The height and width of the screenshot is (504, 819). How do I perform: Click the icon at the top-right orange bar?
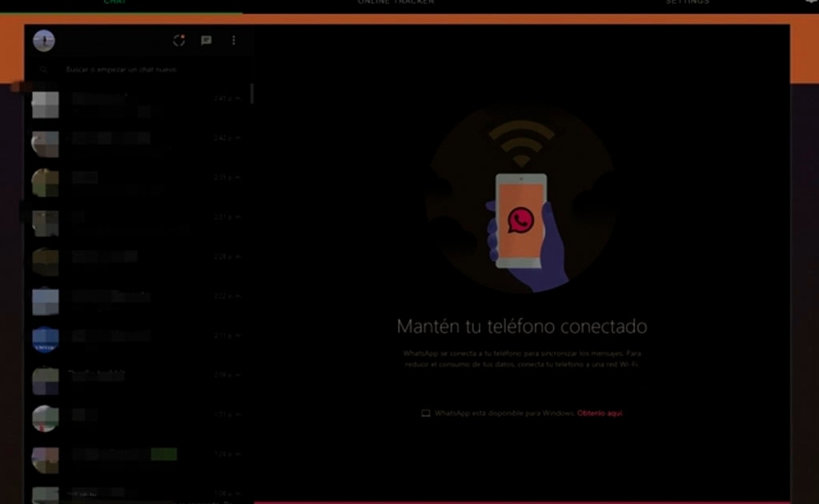tap(809, 2)
